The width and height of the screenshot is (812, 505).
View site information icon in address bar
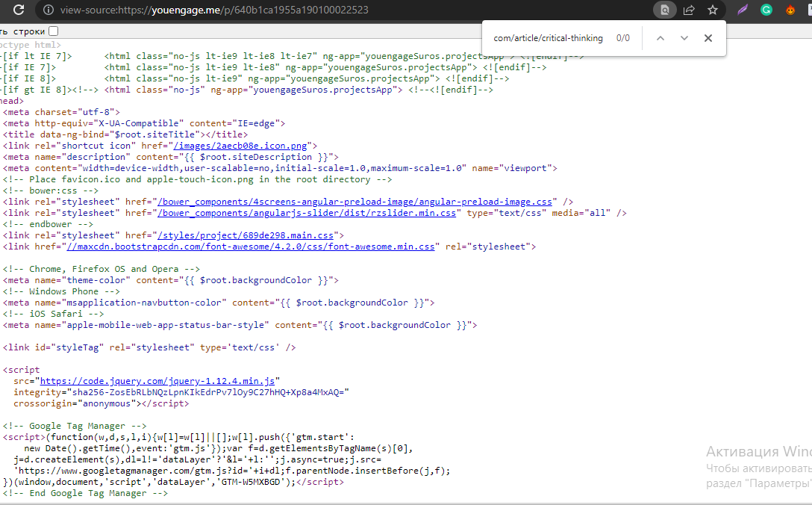click(49, 10)
